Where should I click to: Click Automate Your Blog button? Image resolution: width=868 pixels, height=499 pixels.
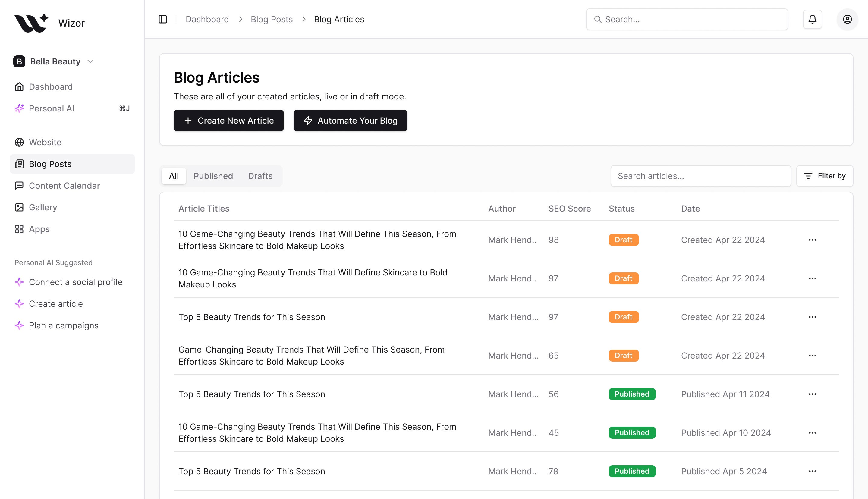pyautogui.click(x=350, y=121)
